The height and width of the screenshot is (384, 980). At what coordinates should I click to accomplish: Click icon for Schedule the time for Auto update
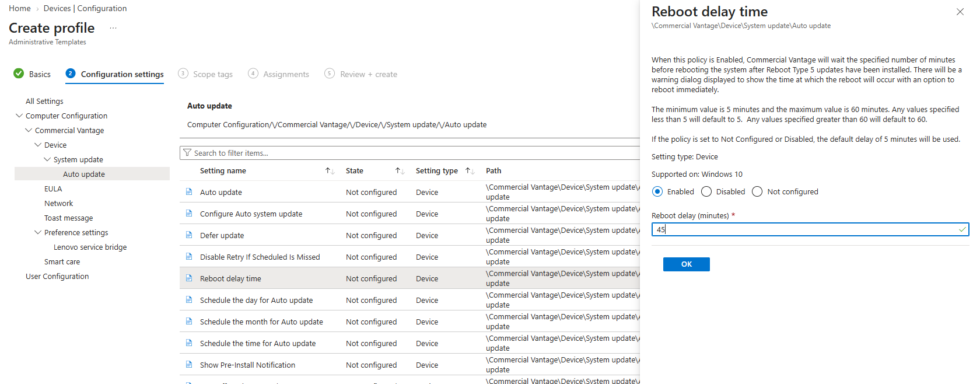tap(189, 343)
